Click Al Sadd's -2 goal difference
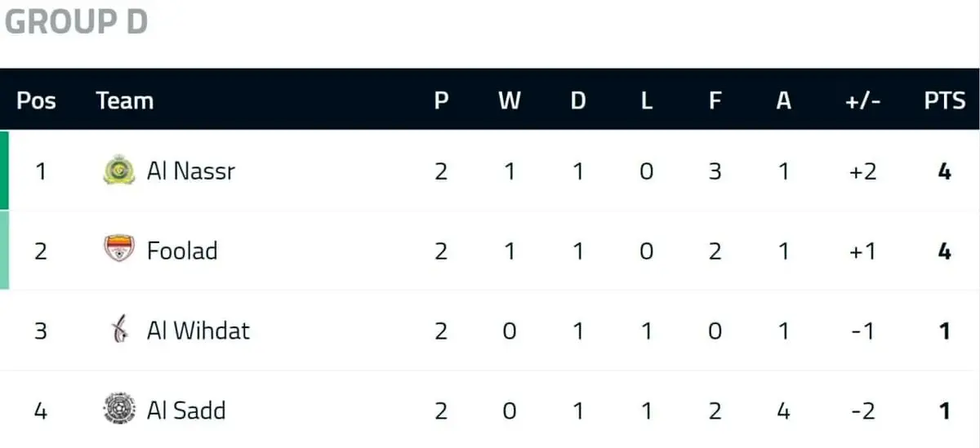Screen dimensions: 980x448 pos(862,409)
